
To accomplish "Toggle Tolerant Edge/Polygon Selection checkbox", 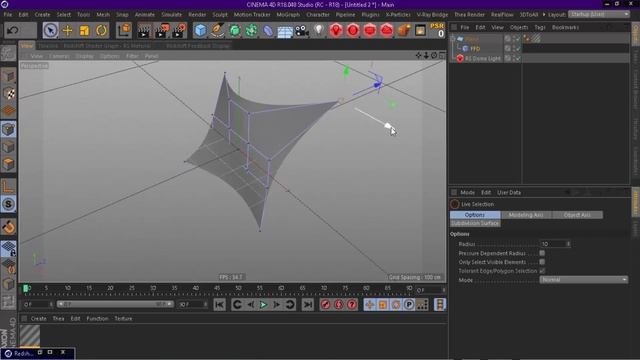I will 542,271.
